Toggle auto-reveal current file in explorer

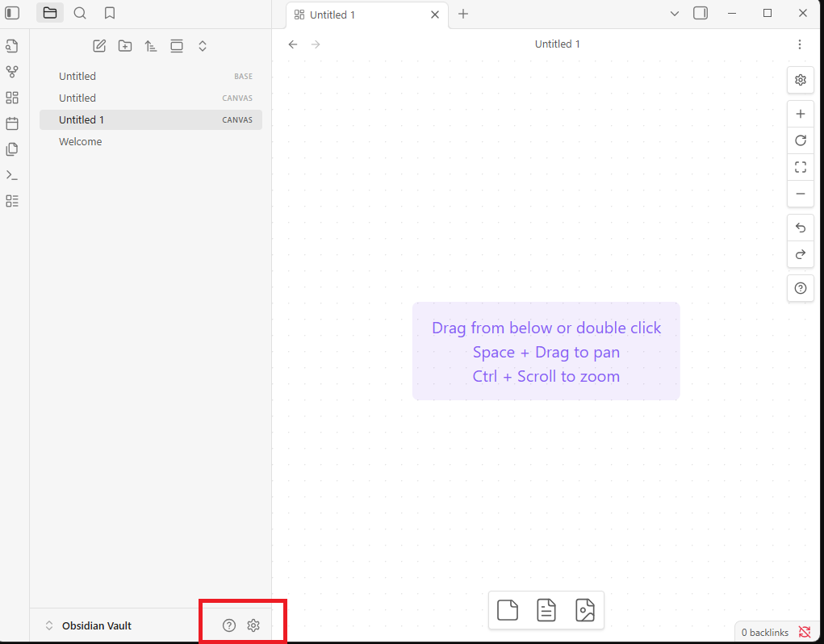tap(177, 46)
